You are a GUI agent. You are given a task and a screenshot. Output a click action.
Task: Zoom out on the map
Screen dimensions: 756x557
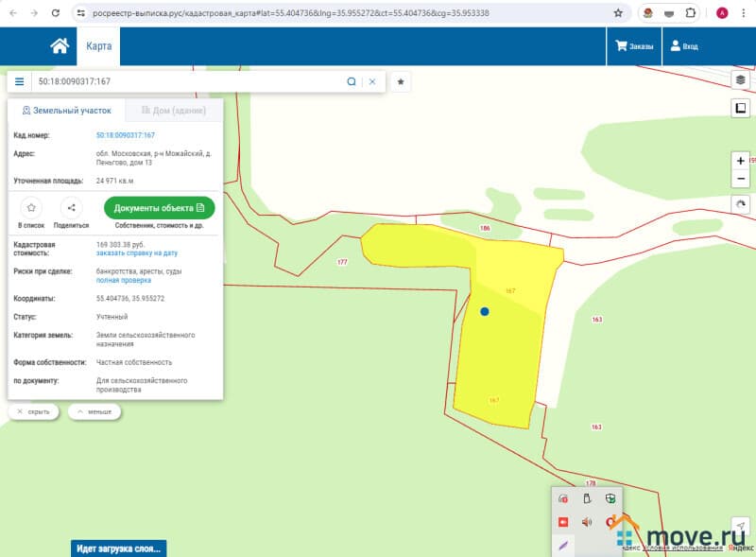click(x=741, y=179)
